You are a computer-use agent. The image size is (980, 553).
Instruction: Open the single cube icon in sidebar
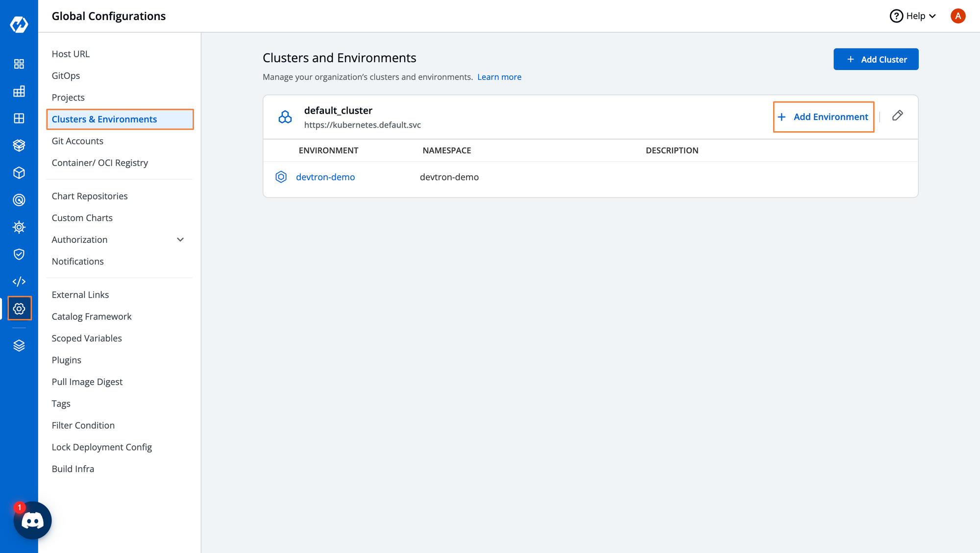pyautogui.click(x=19, y=173)
